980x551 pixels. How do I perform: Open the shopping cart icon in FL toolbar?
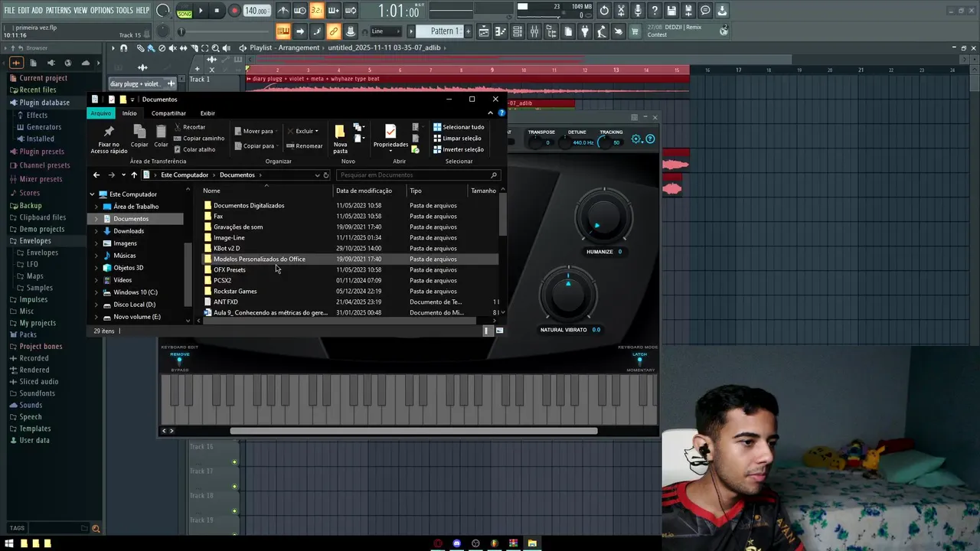point(635,31)
